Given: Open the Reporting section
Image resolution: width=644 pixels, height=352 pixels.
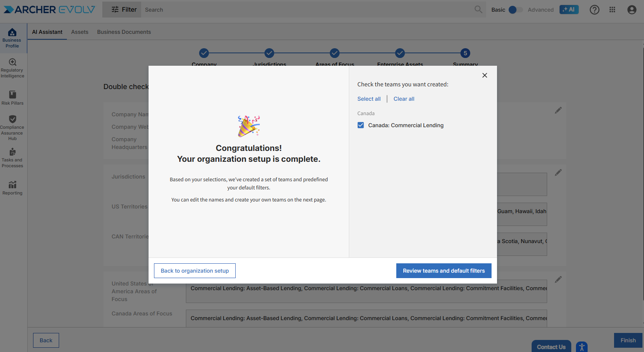Looking at the screenshot, I should coord(12,187).
